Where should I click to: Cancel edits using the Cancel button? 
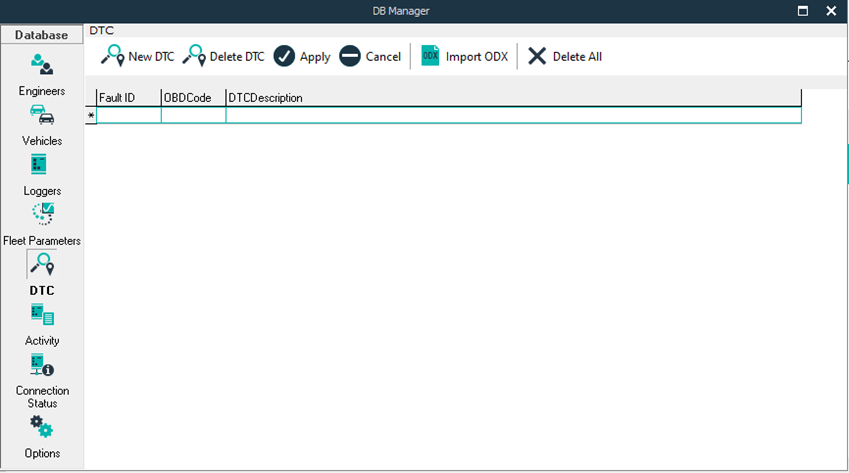pos(370,57)
